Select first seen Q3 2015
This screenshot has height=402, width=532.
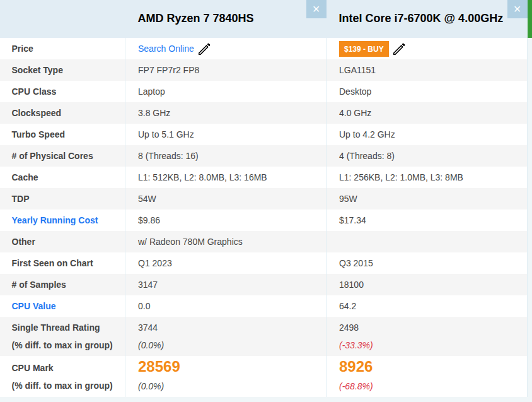356,263
